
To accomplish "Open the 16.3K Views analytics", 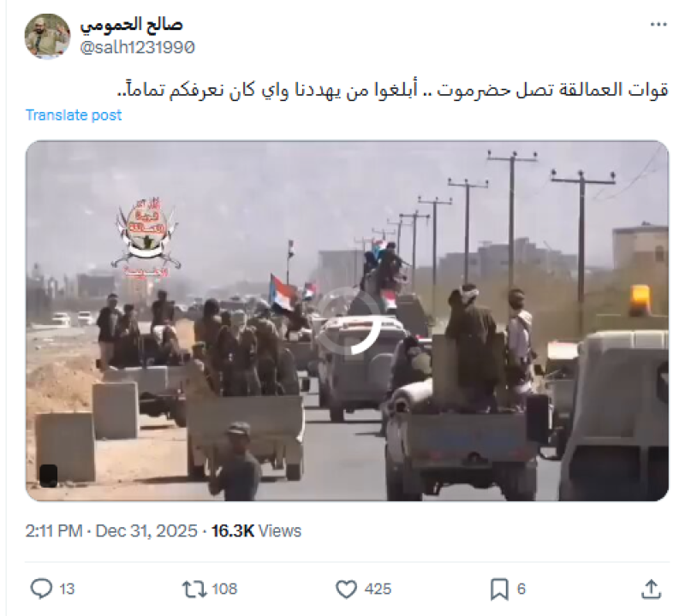I will (x=256, y=530).
